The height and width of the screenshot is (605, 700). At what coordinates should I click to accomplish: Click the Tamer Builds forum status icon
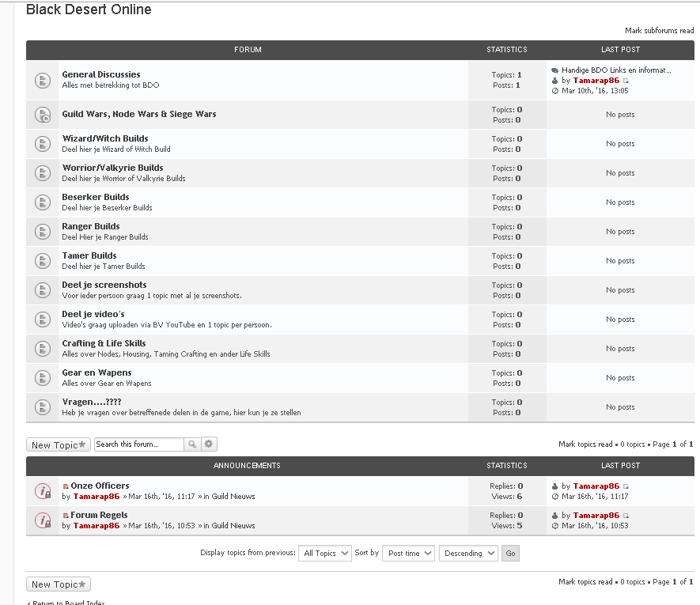tap(43, 261)
